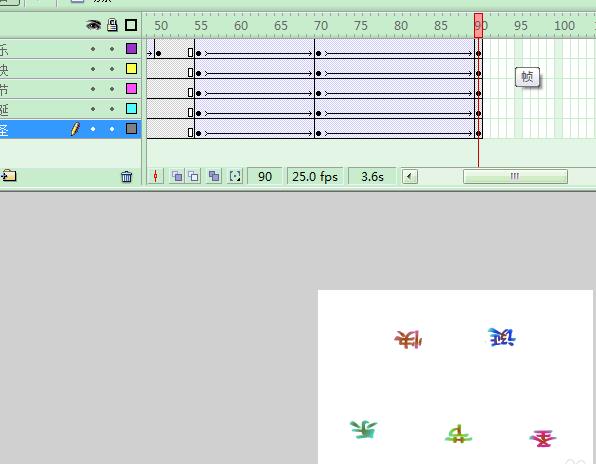
Task: Click the elapsed time value 3.6s
Action: pyautogui.click(x=372, y=177)
